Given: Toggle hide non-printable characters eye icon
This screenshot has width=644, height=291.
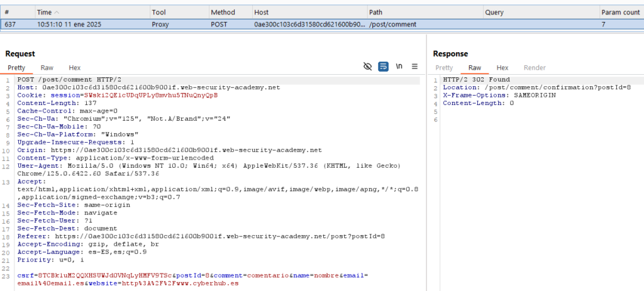Looking at the screenshot, I should (x=367, y=67).
